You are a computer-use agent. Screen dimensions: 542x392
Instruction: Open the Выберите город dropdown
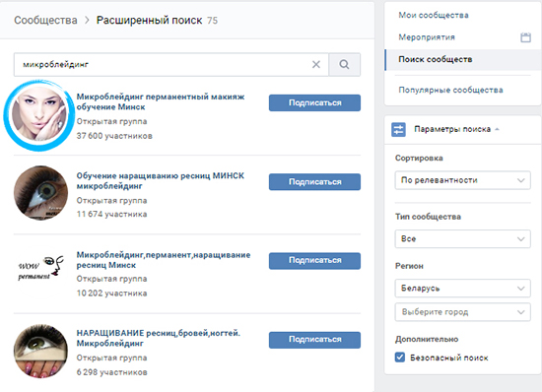[x=462, y=312]
